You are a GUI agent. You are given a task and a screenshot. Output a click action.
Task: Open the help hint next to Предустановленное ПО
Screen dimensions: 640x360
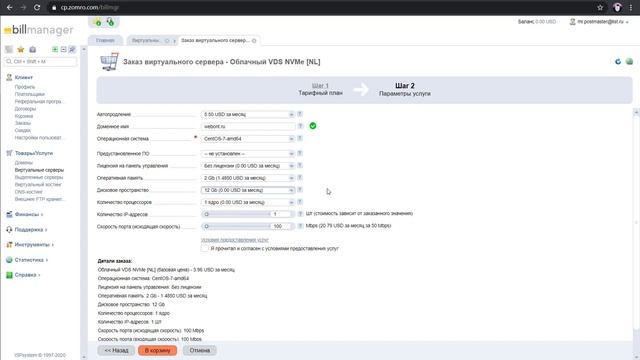point(300,153)
